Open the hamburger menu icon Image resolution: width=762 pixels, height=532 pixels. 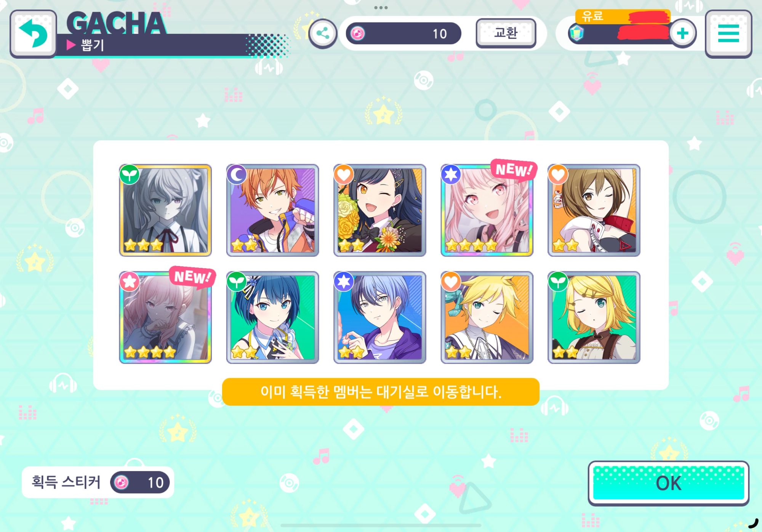tap(728, 34)
